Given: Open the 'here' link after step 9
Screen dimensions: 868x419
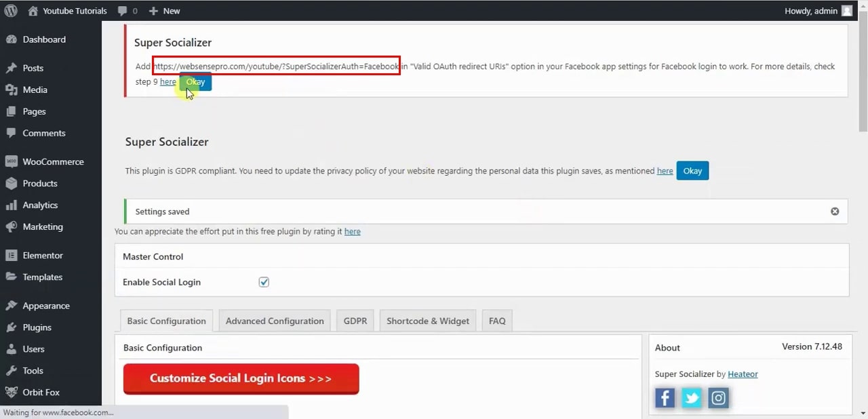Looking at the screenshot, I should point(167,82).
